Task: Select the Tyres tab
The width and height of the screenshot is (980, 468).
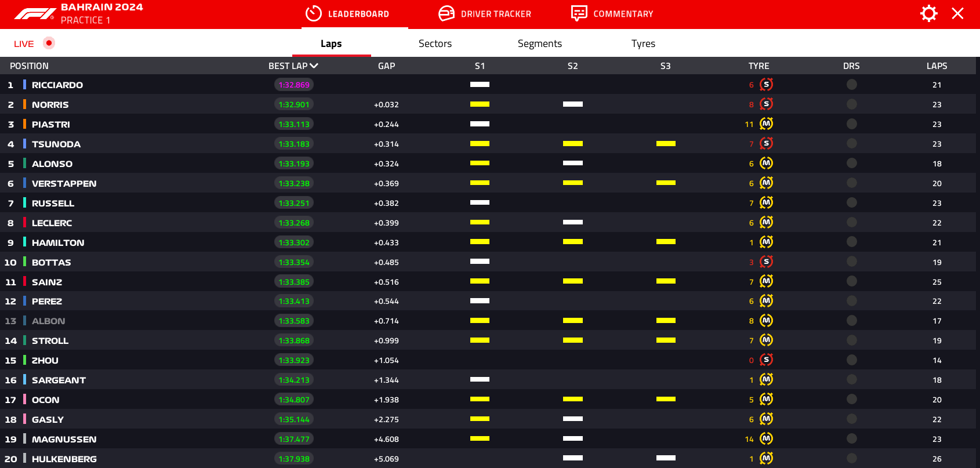Action: tap(643, 43)
